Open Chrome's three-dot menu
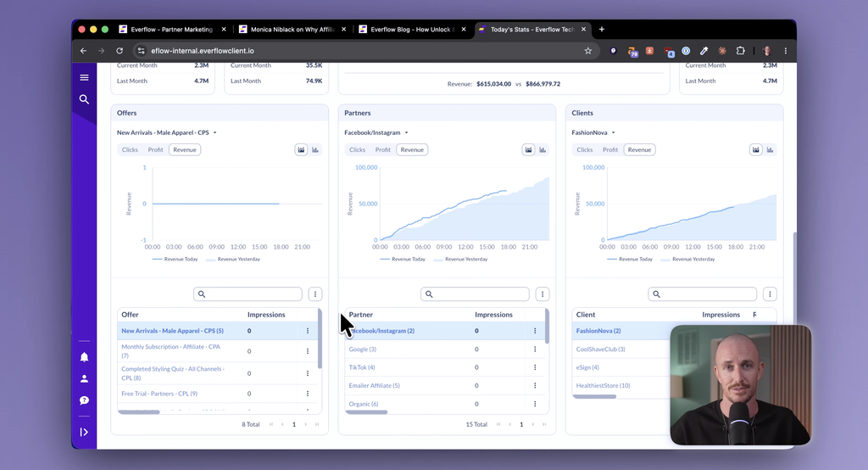This screenshot has height=470, width=868. click(786, 51)
